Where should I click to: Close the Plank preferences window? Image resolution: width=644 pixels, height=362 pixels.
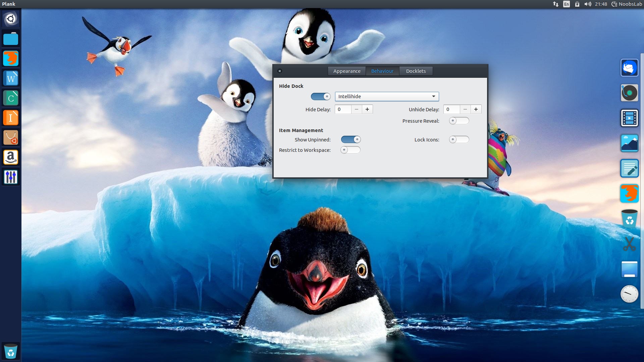(x=280, y=71)
